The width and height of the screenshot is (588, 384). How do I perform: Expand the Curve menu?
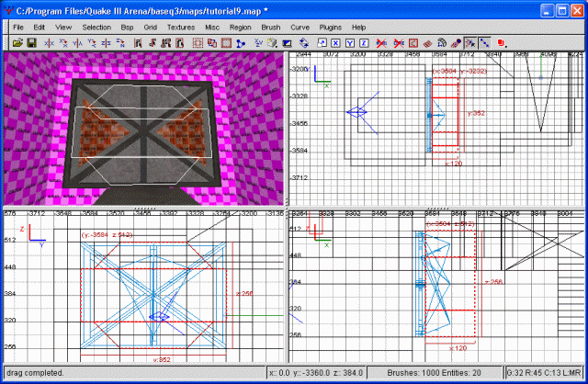(x=300, y=28)
